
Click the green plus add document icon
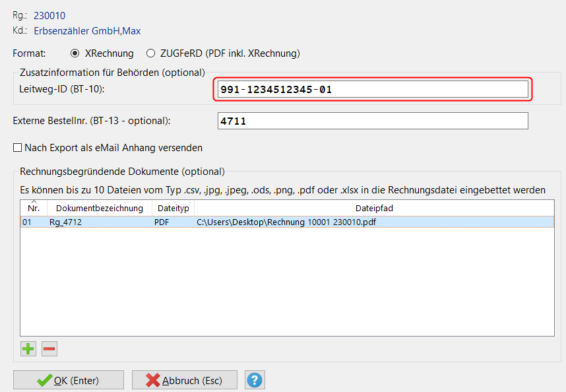28,348
